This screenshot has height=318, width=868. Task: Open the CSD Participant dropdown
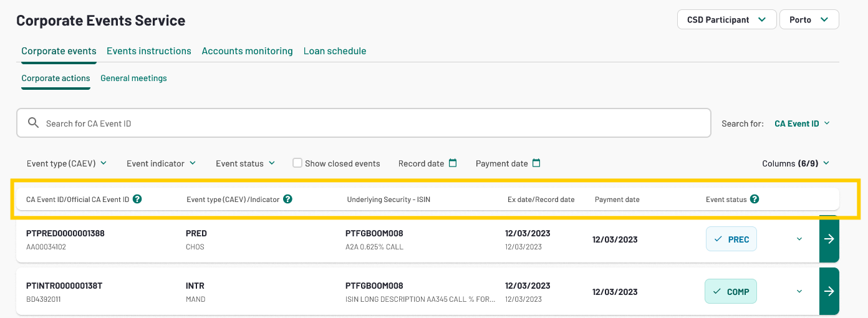[x=726, y=19]
